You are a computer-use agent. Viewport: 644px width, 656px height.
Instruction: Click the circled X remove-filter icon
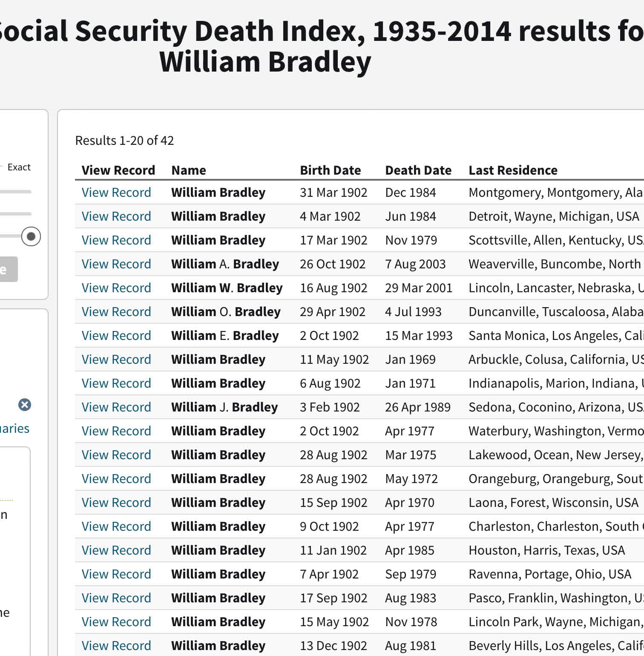pyautogui.click(x=25, y=405)
